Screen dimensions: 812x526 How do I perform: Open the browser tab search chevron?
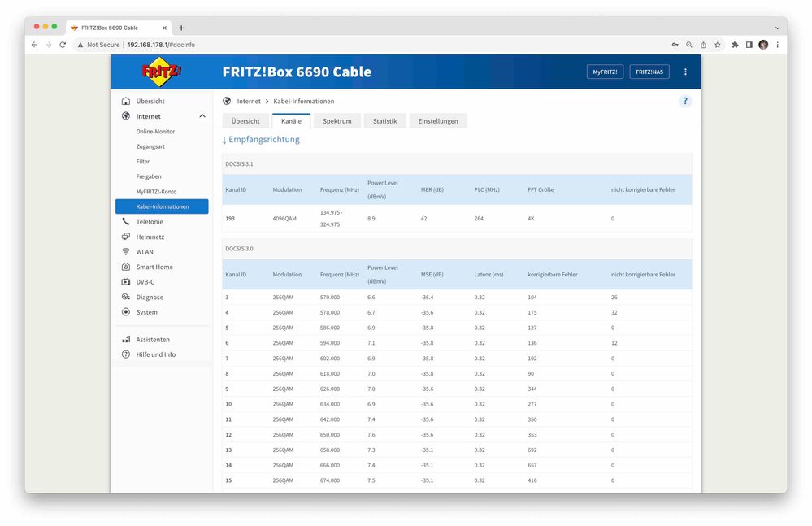(776, 27)
